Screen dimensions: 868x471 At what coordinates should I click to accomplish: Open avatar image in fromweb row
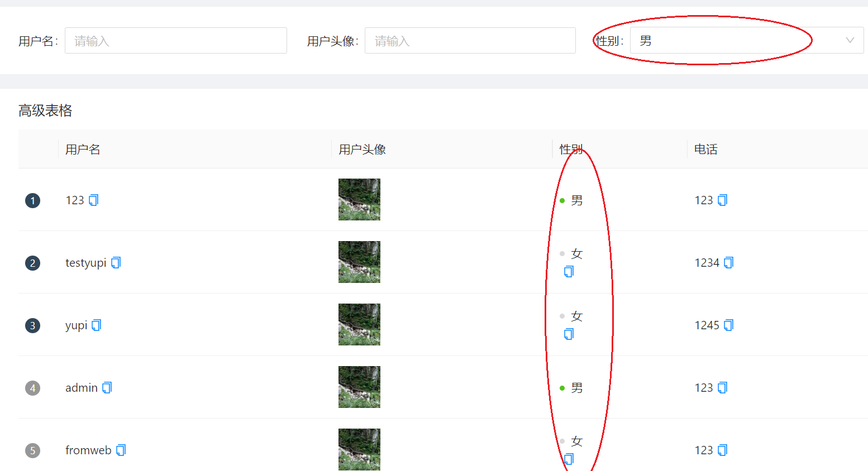[x=359, y=449]
